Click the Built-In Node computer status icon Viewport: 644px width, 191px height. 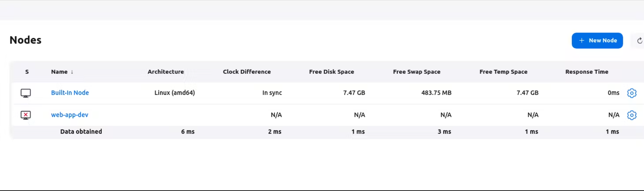26,93
